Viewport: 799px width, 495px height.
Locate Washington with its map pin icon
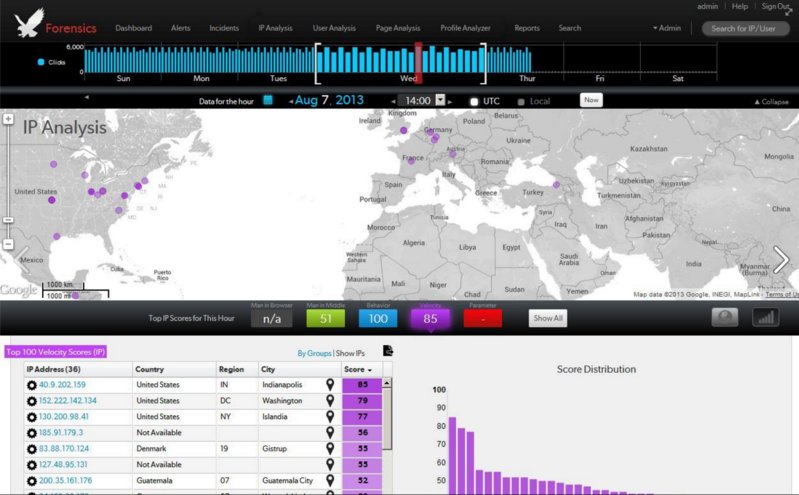(330, 401)
